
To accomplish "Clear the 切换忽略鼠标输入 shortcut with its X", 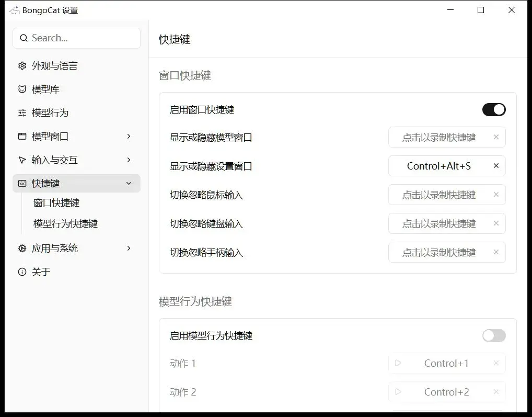I will [496, 195].
